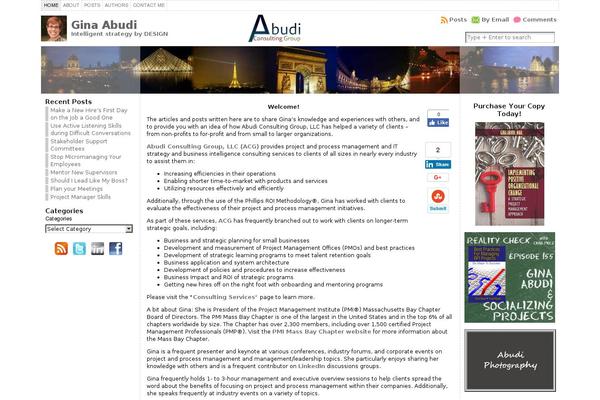Click Purchase Your Copy Today heading
This screenshot has width=600, height=400.
[509, 110]
